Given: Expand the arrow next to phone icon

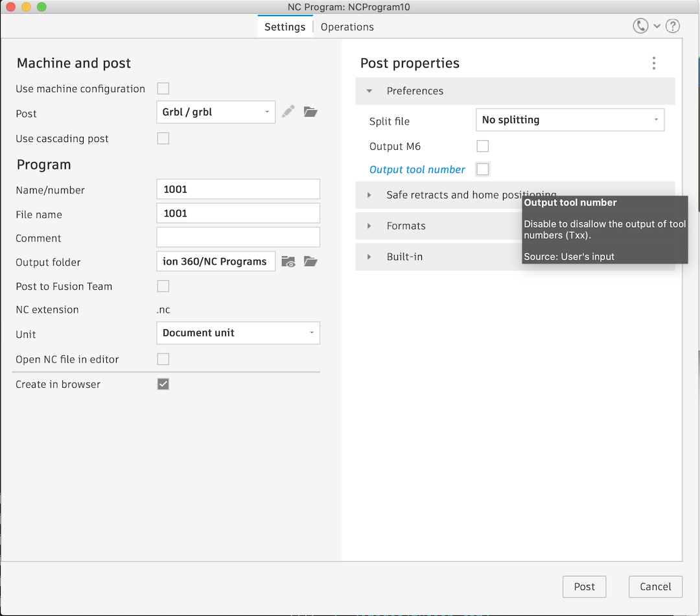Looking at the screenshot, I should [657, 26].
